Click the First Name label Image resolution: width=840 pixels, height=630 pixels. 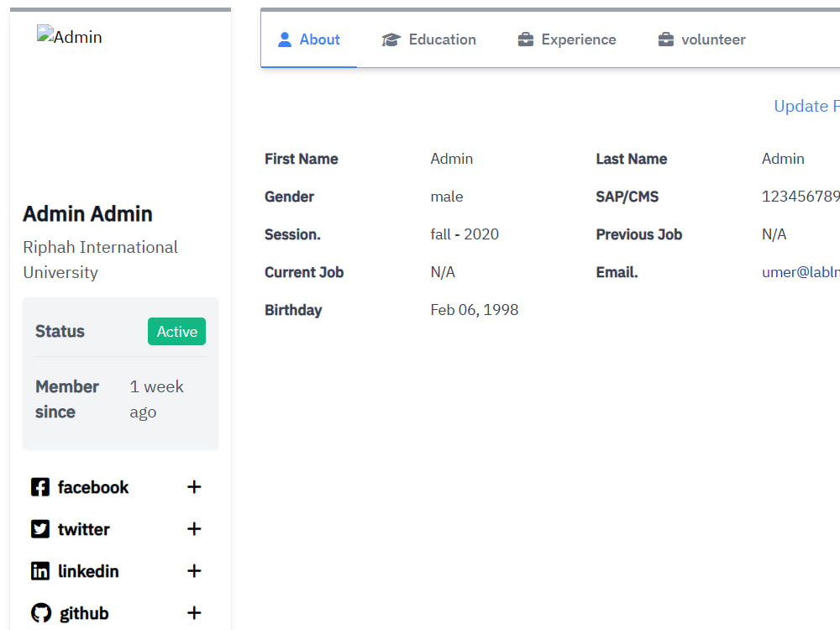(x=301, y=159)
